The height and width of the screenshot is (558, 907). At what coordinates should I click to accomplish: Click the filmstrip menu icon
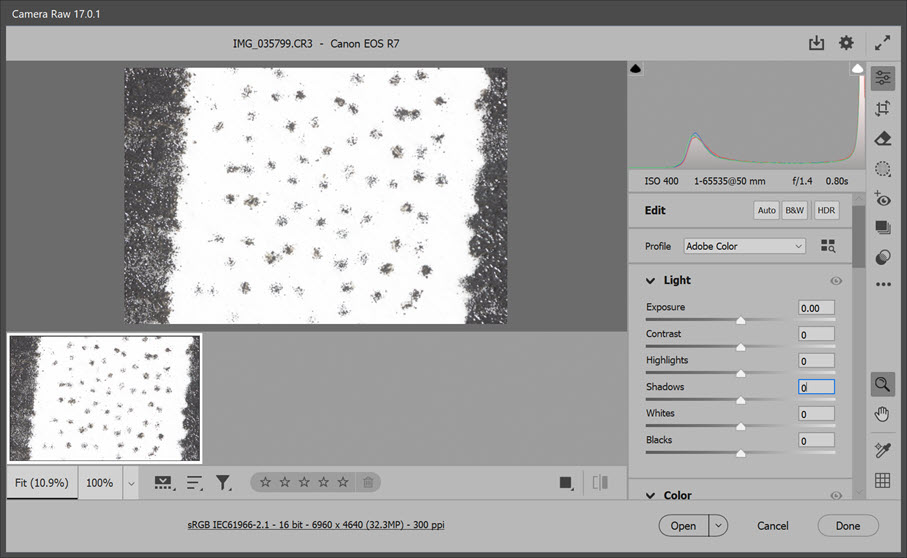pyautogui.click(x=164, y=483)
